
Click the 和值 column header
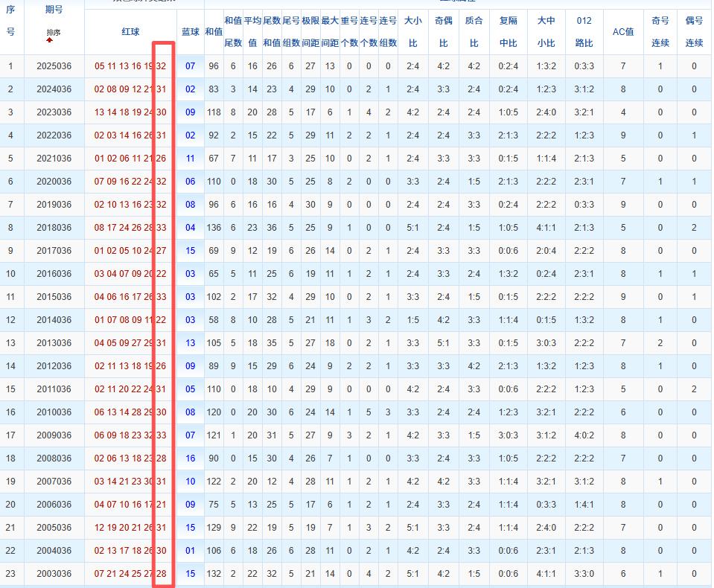214,32
